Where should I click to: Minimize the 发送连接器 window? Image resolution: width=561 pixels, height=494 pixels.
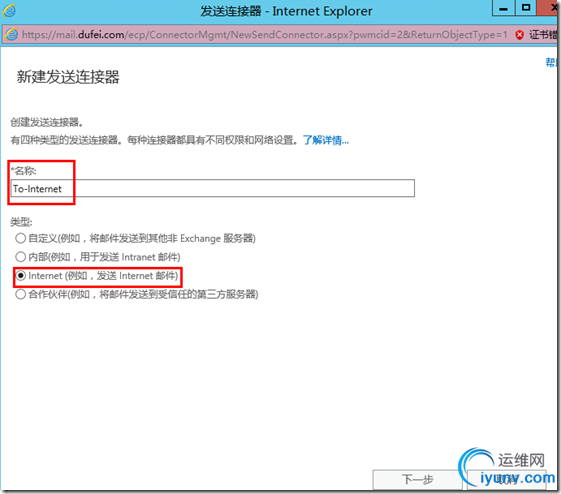[503, 8]
